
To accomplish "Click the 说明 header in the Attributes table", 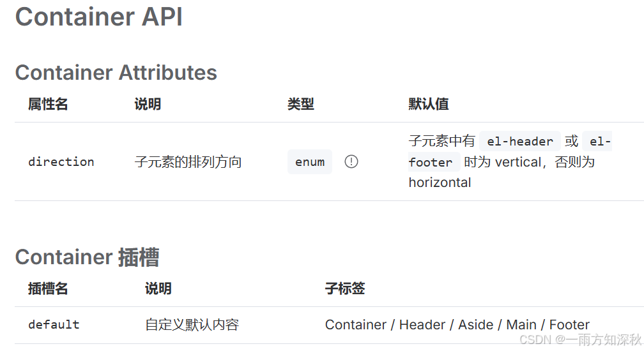I will coord(148,104).
